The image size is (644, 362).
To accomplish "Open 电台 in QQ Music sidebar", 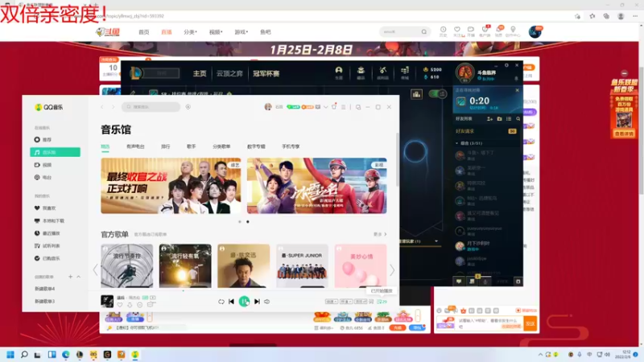I will pos(43,177).
